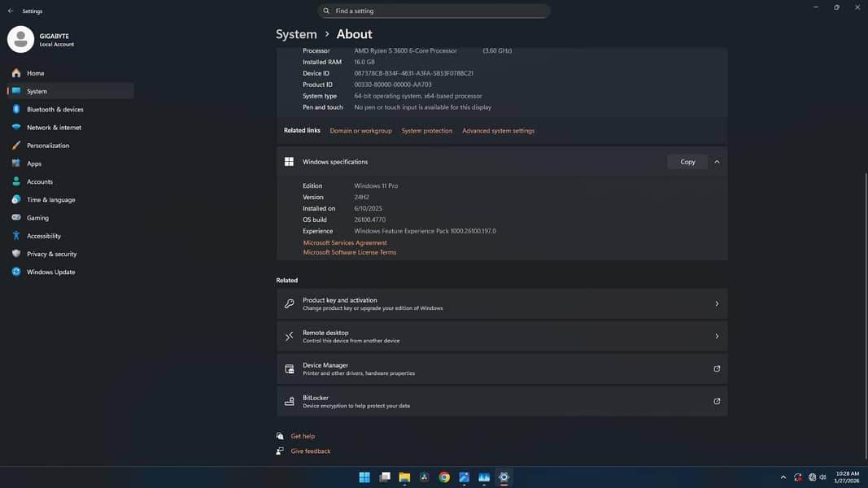Click the Device Manager external link icon

[717, 368]
